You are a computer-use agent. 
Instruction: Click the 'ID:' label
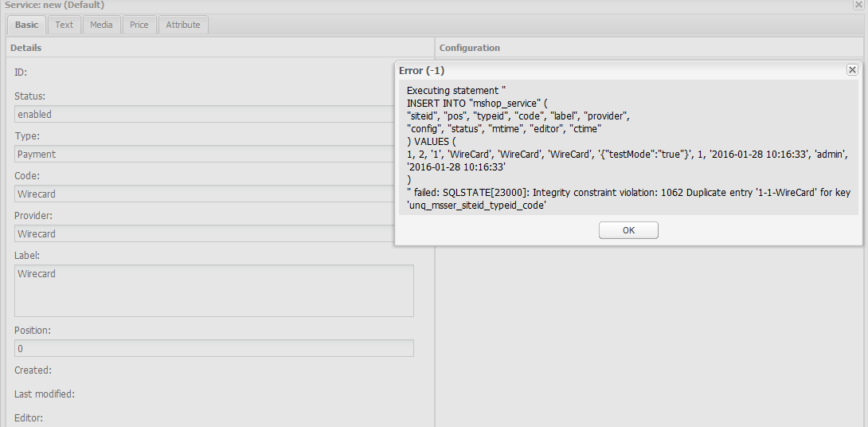click(21, 72)
